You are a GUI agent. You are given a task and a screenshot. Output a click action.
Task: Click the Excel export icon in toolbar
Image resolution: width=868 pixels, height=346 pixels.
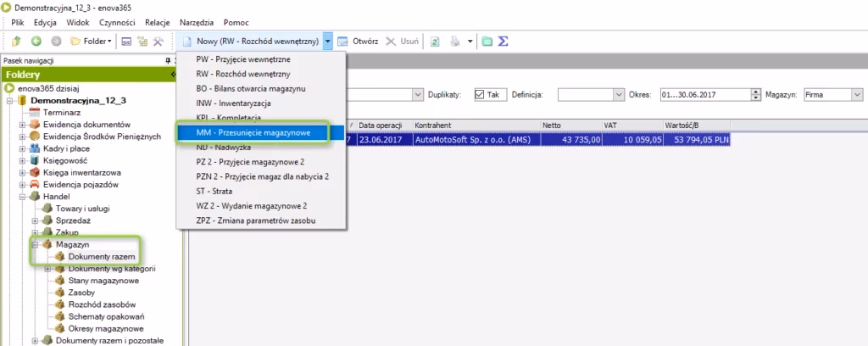click(x=435, y=41)
